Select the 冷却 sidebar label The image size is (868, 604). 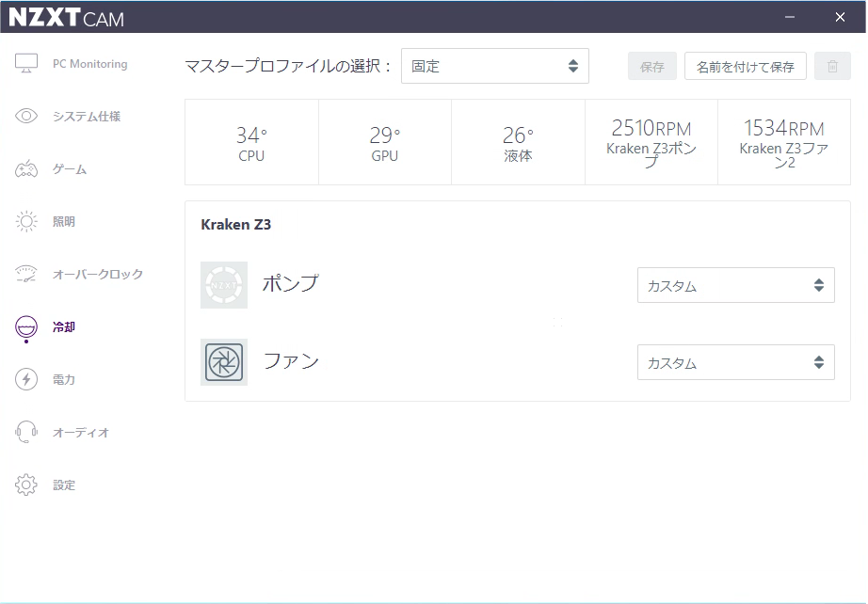(64, 326)
